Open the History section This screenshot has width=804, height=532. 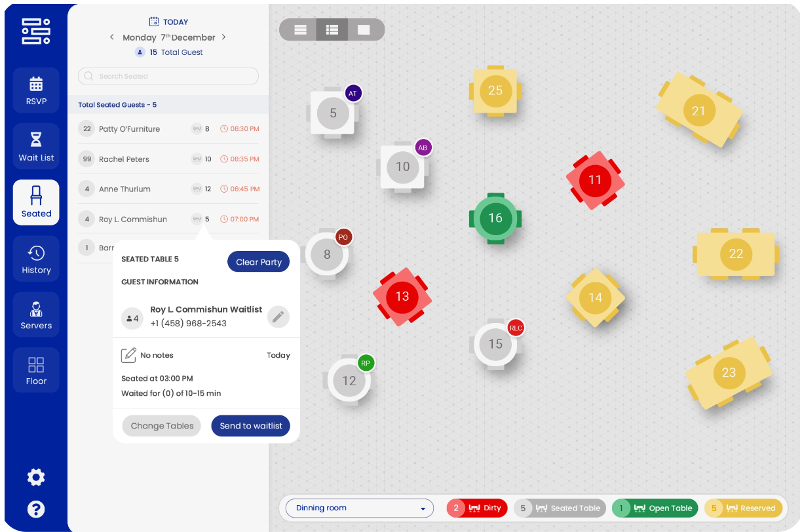click(x=36, y=259)
